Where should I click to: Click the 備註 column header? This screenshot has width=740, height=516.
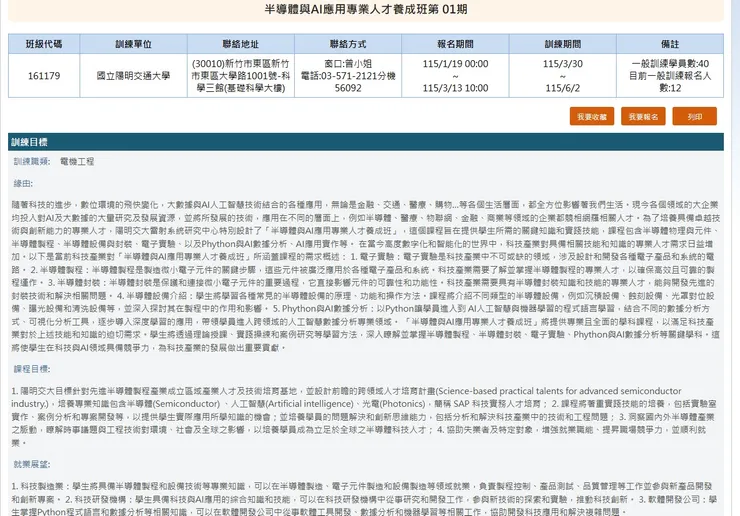[x=670, y=44]
